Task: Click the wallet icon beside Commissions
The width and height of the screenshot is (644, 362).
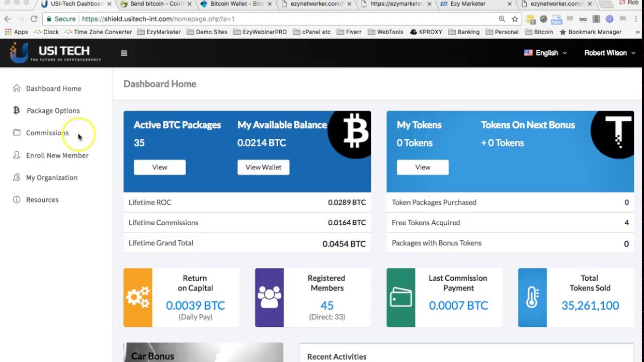Action: pos(17,132)
